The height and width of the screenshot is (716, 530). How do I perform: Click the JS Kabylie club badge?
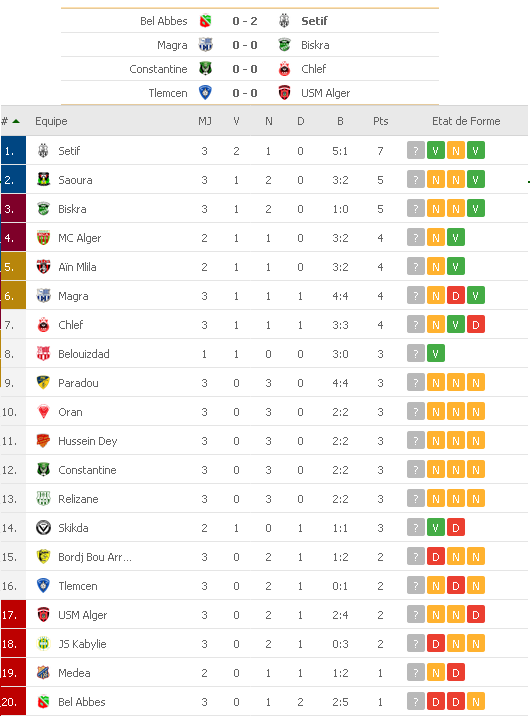point(43,644)
